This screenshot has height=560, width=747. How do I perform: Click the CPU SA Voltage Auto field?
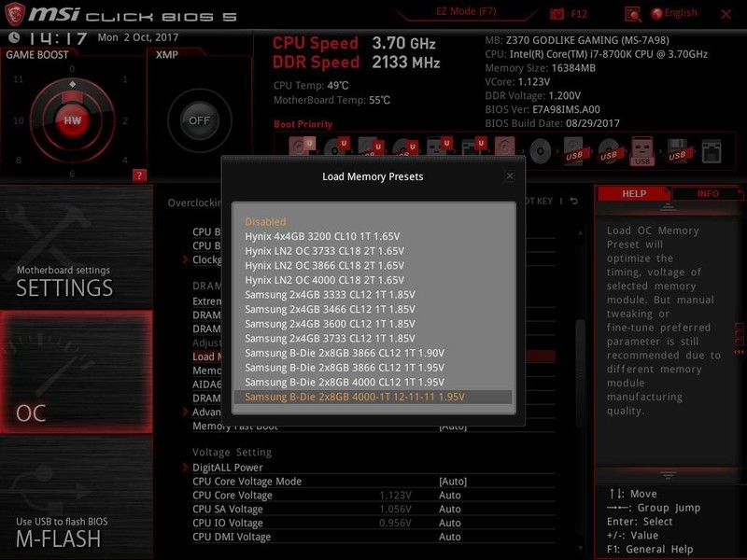click(x=450, y=509)
